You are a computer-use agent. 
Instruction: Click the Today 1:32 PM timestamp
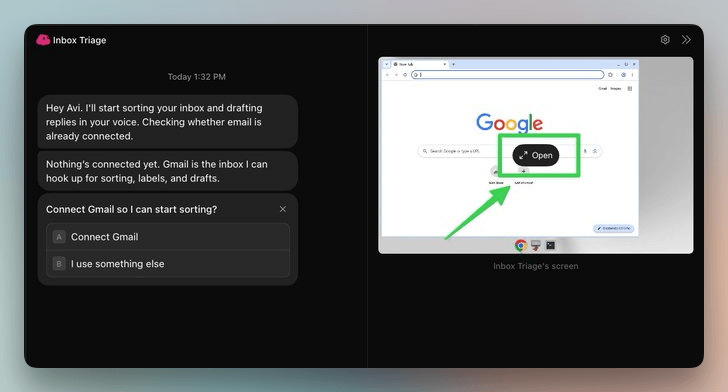[x=197, y=77]
